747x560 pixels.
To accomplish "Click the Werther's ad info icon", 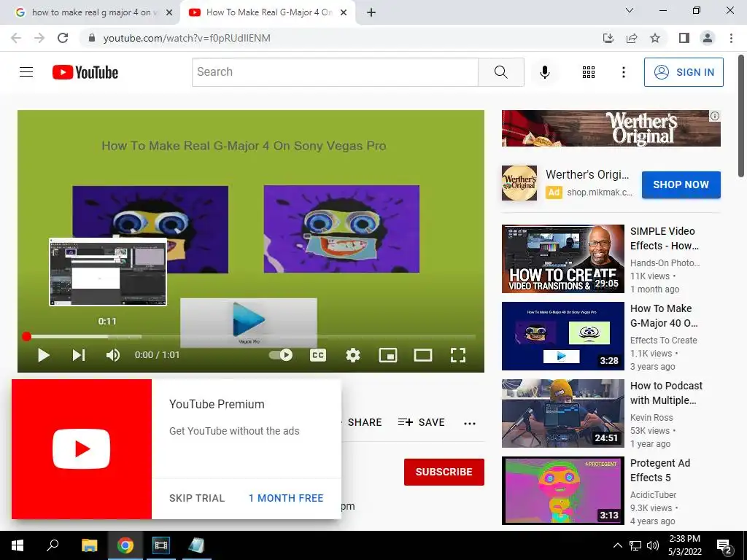I will (715, 116).
